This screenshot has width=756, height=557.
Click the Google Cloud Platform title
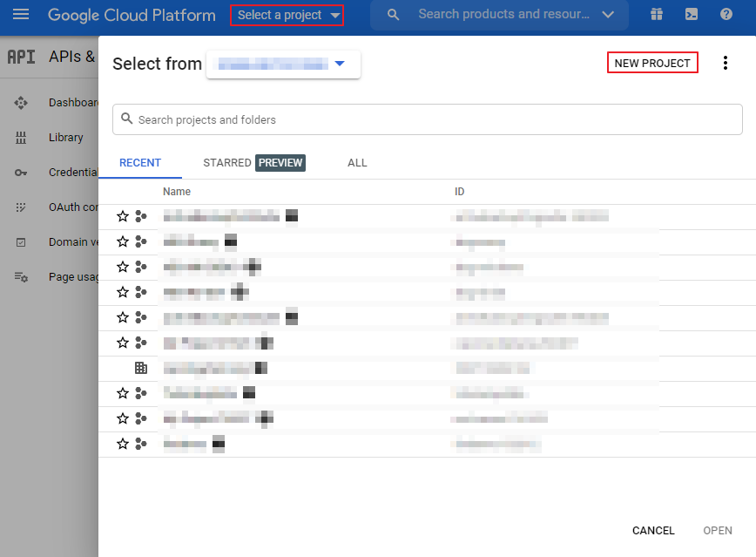(132, 15)
